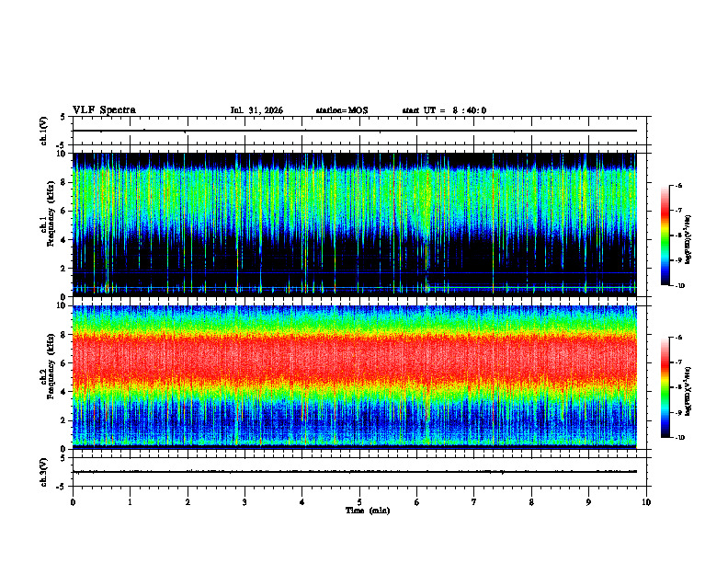Click the ch.1 voltage waveform trace panel
Image resolution: width=728 pixels, height=563 pixels.
click(359, 131)
